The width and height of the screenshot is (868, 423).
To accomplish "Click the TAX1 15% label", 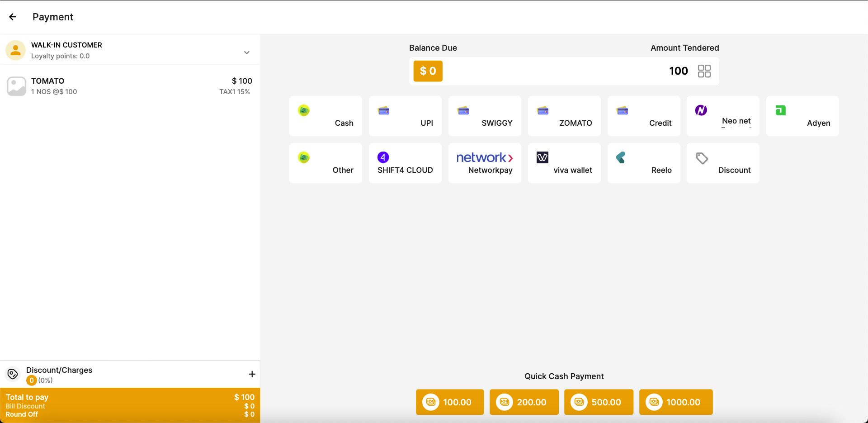I will [235, 92].
